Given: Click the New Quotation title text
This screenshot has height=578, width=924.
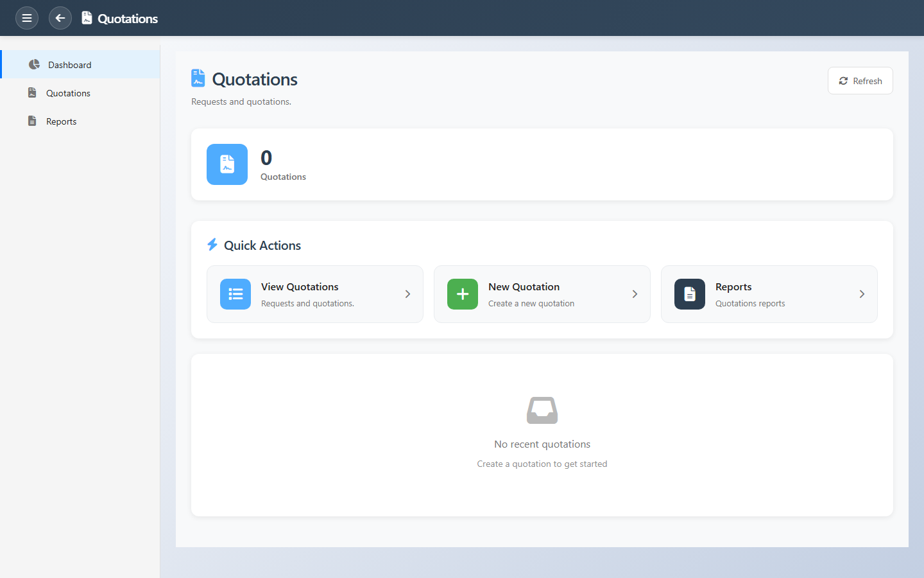Looking at the screenshot, I should 524,287.
